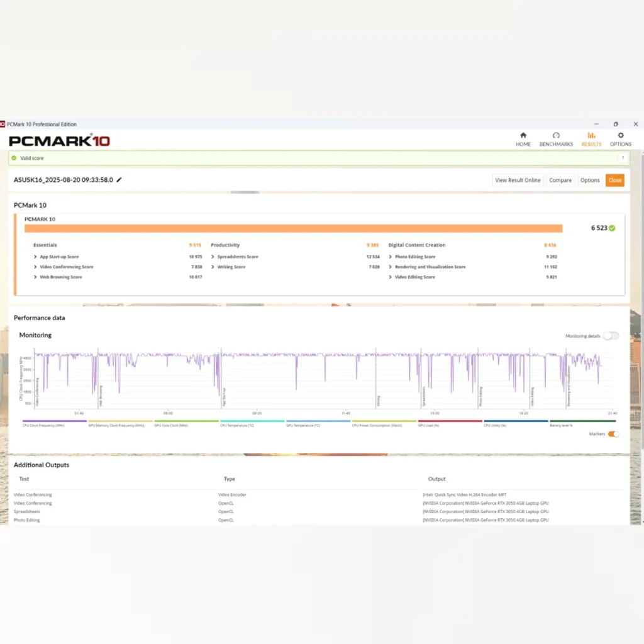
Task: Click the View Result Online button
Action: pyautogui.click(x=518, y=180)
